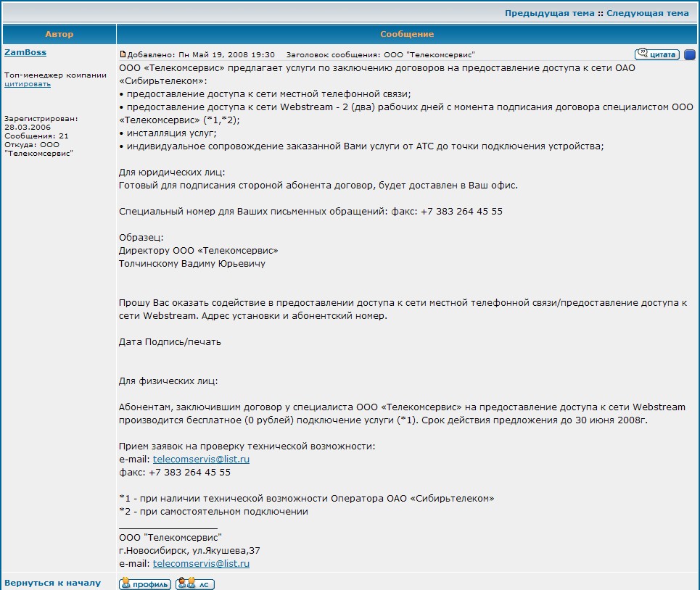Click the ЛС private message button
This screenshot has width=700, height=590.
(195, 583)
